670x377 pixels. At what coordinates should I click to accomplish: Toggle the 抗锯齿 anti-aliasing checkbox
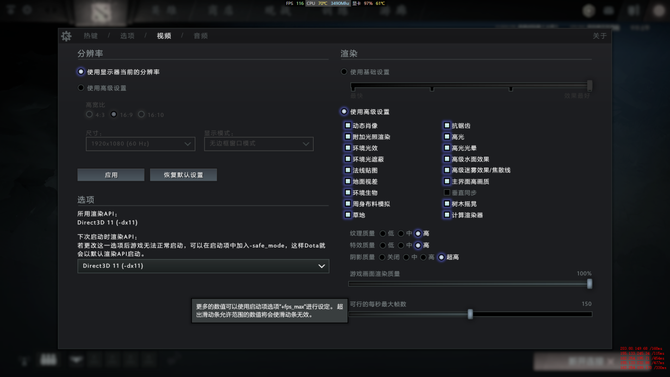(x=447, y=126)
